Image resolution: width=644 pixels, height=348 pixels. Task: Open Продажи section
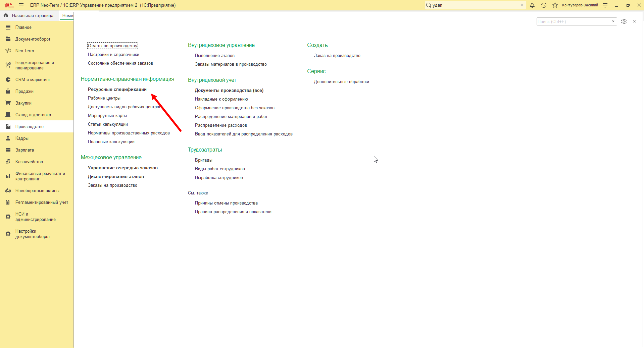pos(37,92)
